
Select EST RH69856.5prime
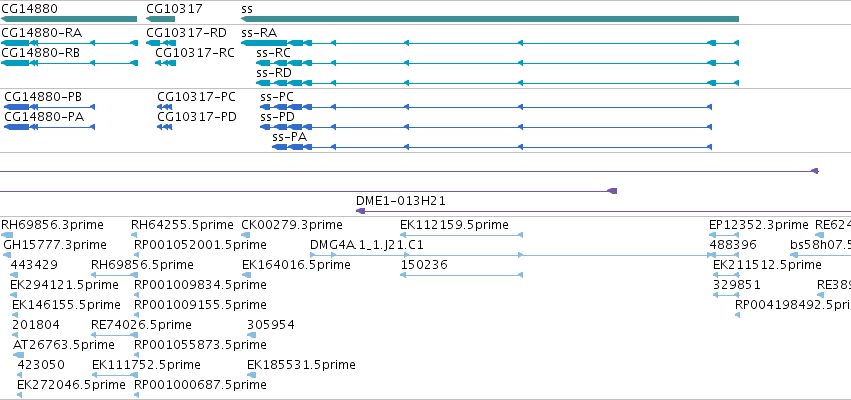click(x=142, y=265)
